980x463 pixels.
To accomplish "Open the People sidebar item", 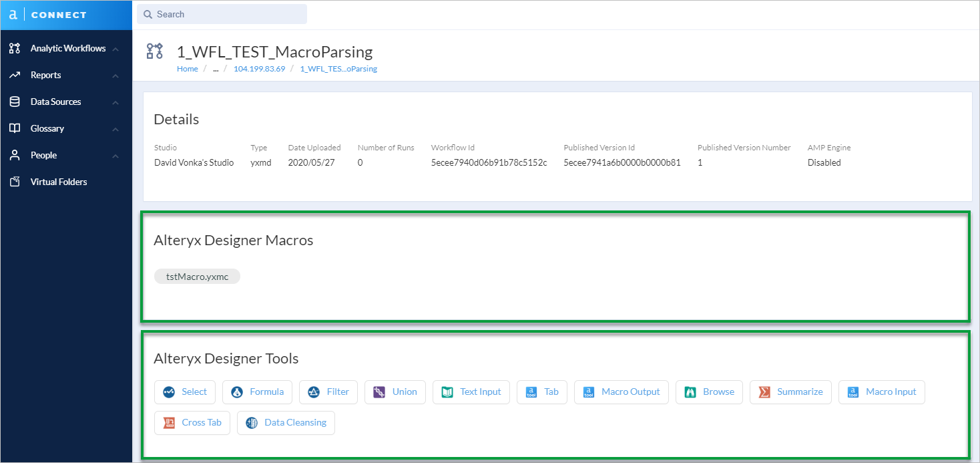I will (x=44, y=154).
